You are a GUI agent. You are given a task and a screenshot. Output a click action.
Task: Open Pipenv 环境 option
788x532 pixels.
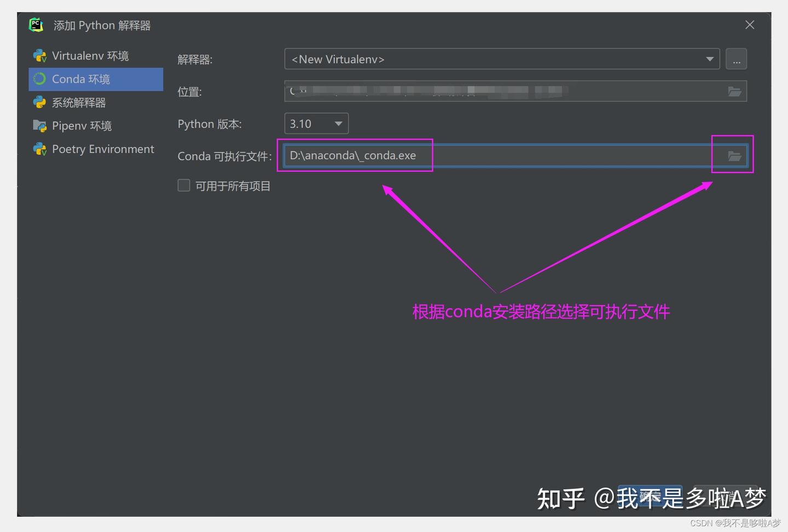pyautogui.click(x=96, y=126)
